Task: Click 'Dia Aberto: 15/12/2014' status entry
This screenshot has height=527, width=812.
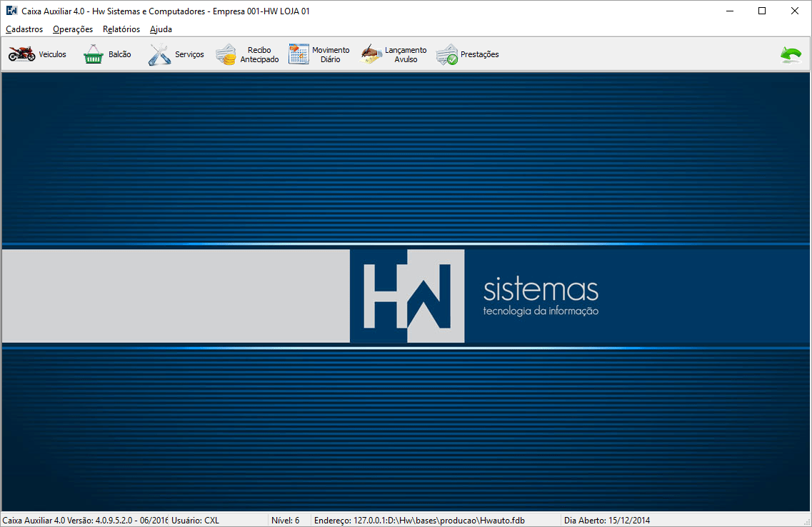Action: point(607,521)
